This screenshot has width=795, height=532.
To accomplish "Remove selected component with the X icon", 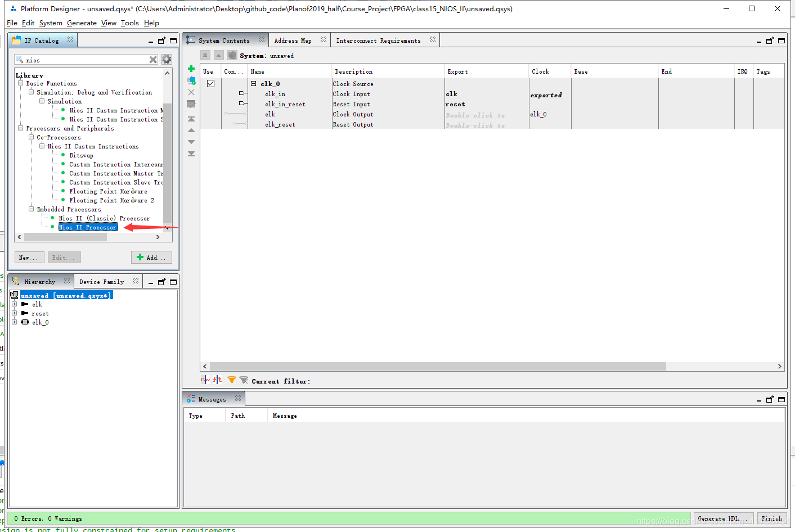I will [191, 92].
